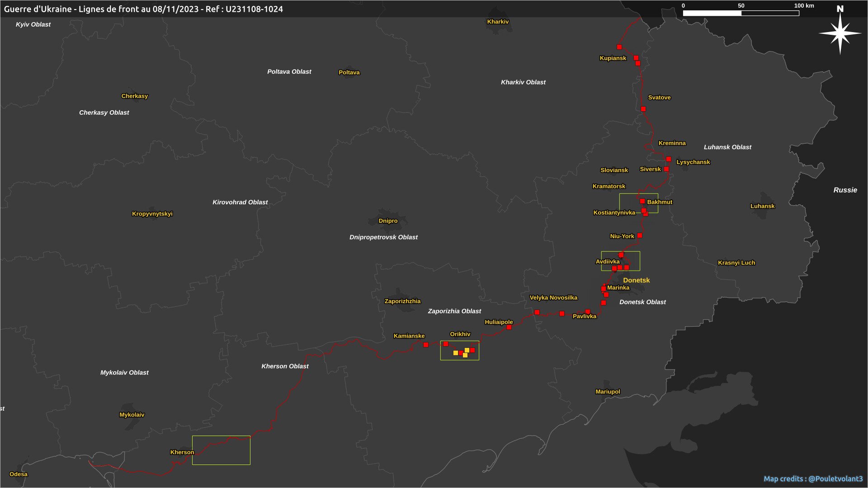Click the Poltava Oblast label
Screen dimensions: 868x488
pyautogui.click(x=289, y=71)
